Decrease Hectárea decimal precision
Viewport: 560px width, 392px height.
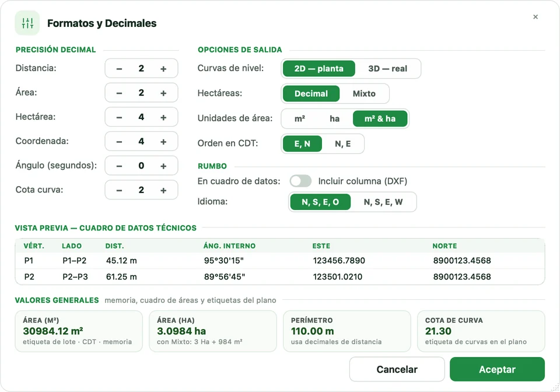tap(119, 117)
